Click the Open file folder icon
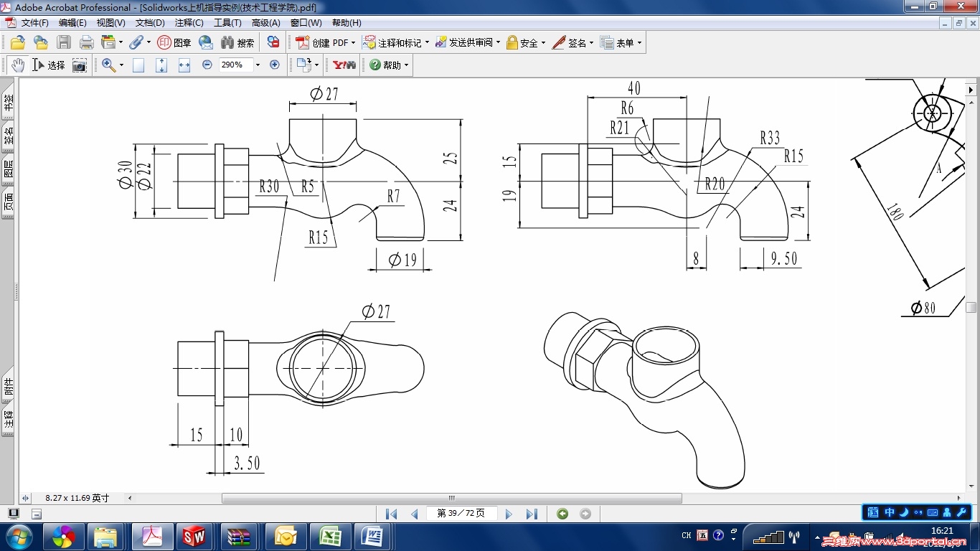980x551 pixels. (18, 42)
